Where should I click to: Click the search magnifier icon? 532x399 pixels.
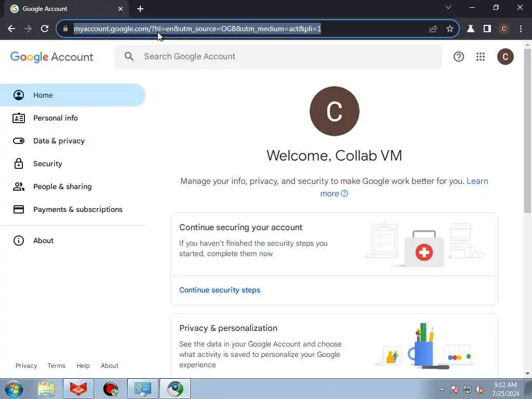129,57
